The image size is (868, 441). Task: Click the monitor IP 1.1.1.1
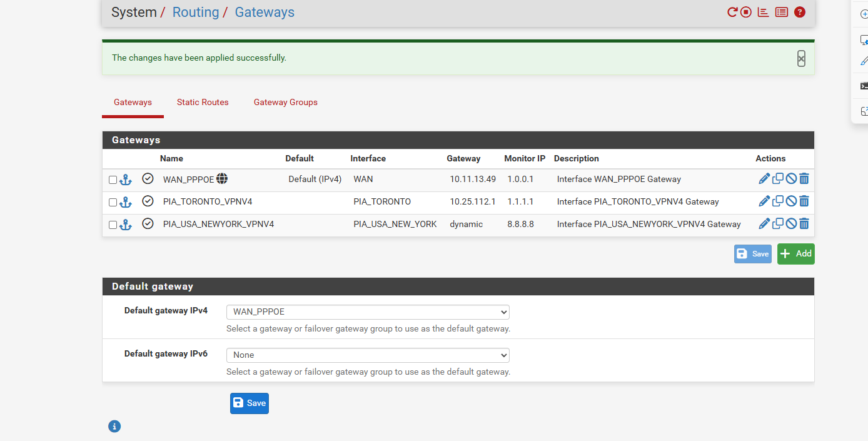[520, 202]
